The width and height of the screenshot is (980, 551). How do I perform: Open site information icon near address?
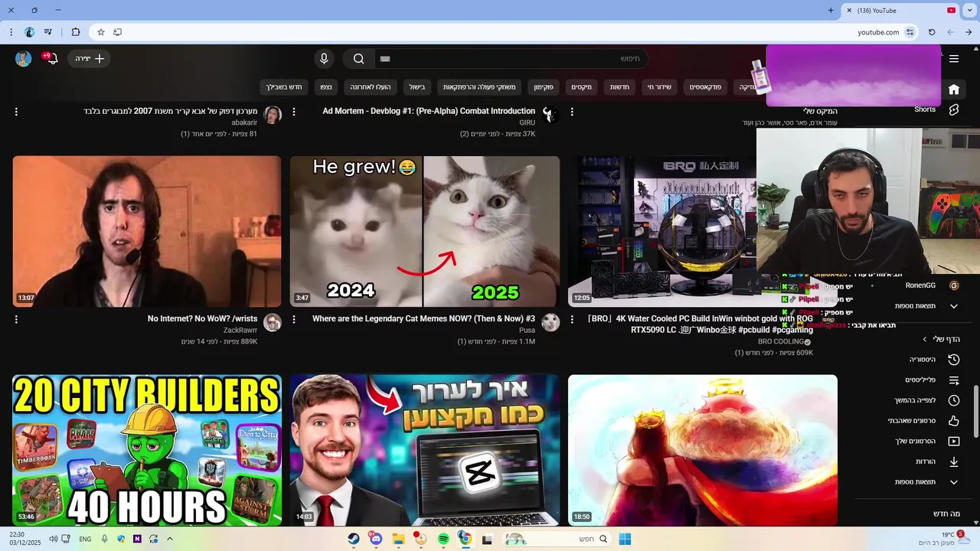click(x=910, y=32)
